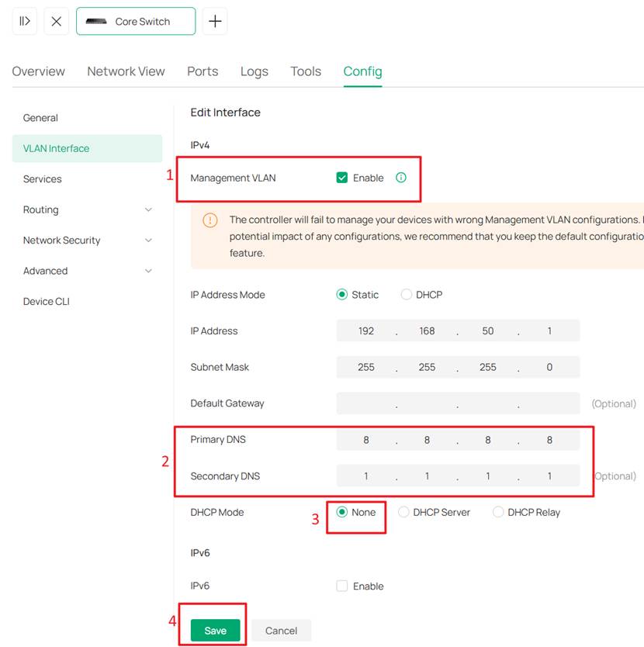Click the last octet of Subnet Mask
This screenshot has height=647, width=644.
(x=549, y=367)
